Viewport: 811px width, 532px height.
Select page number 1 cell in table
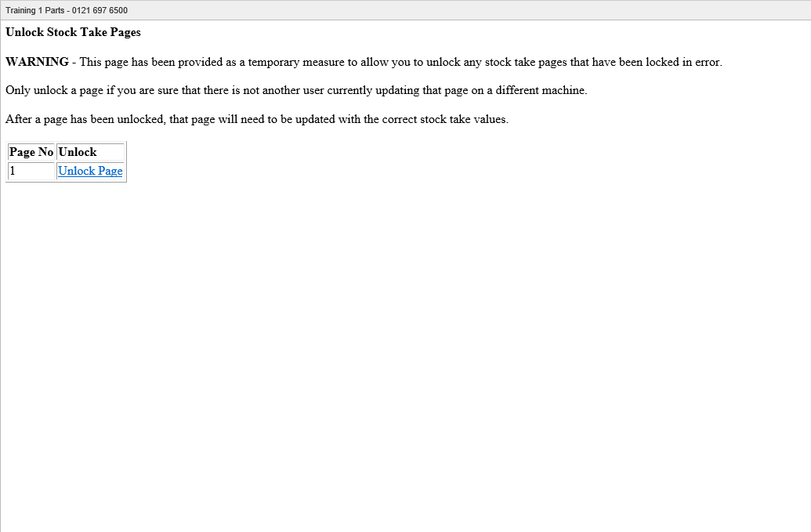[x=31, y=171]
